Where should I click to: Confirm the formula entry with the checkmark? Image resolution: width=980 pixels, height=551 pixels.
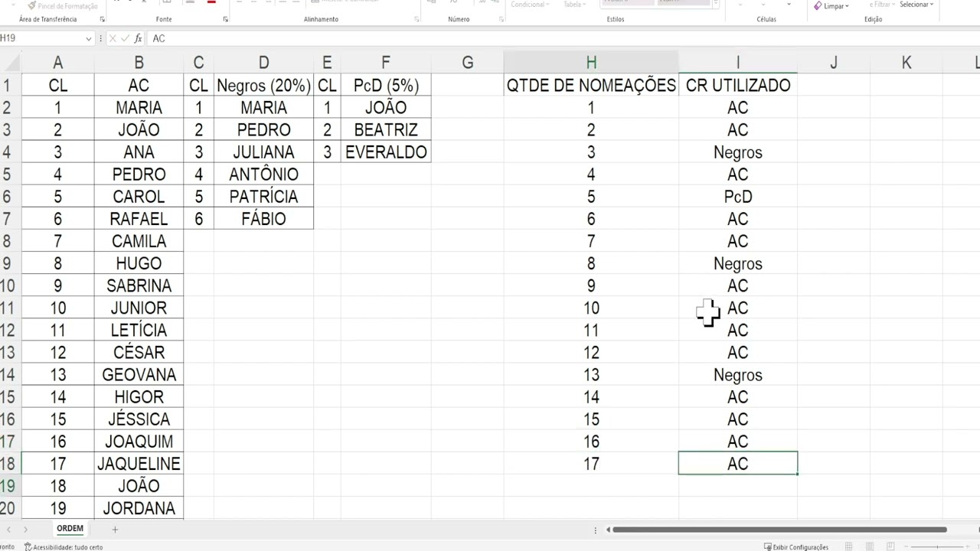[125, 38]
